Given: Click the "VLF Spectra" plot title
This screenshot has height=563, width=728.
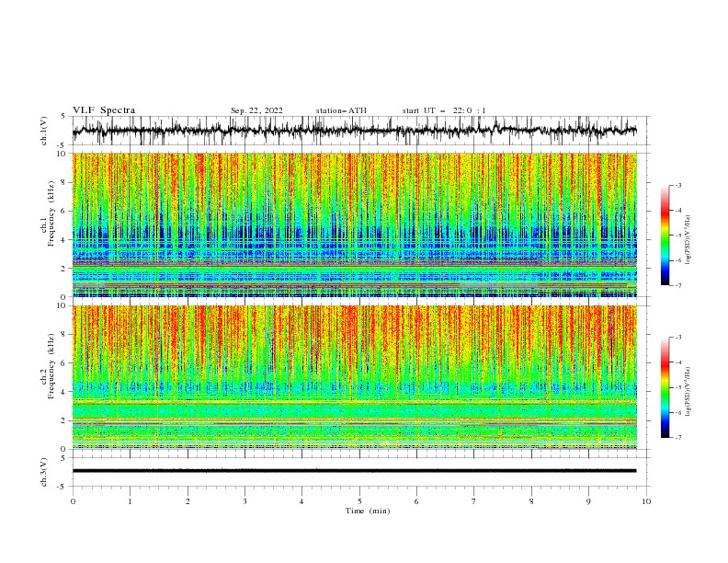Looking at the screenshot, I should click(x=104, y=110).
